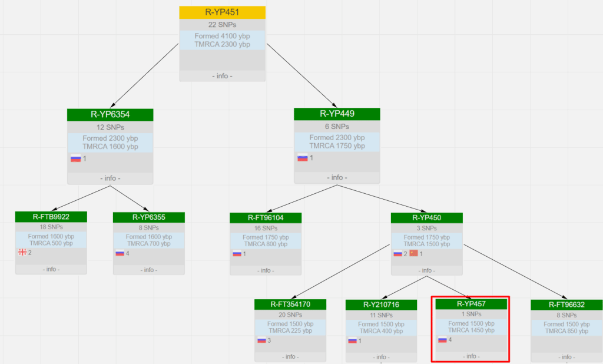Click the Russian flag in R-YP449 node
The width and height of the screenshot is (603, 364).
pyautogui.click(x=302, y=158)
